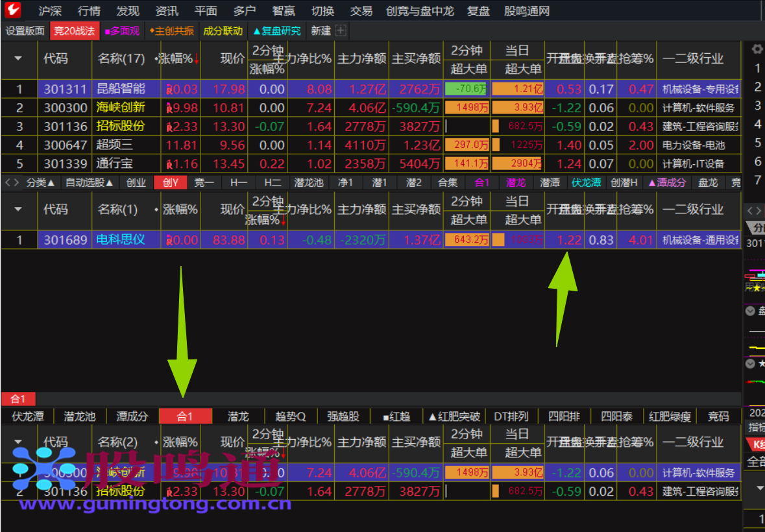The image size is (765, 532).
Task: Select the 合集 tab
Action: click(x=448, y=182)
